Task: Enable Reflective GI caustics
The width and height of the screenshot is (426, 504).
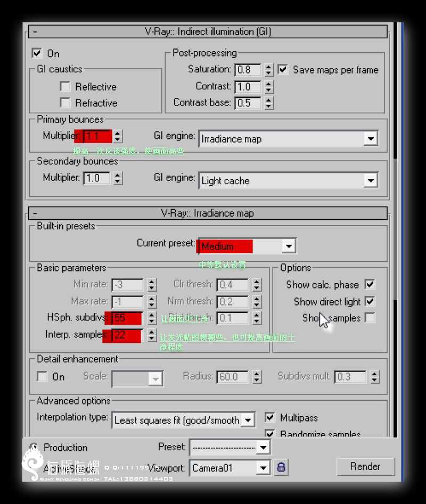Action: 65,86
